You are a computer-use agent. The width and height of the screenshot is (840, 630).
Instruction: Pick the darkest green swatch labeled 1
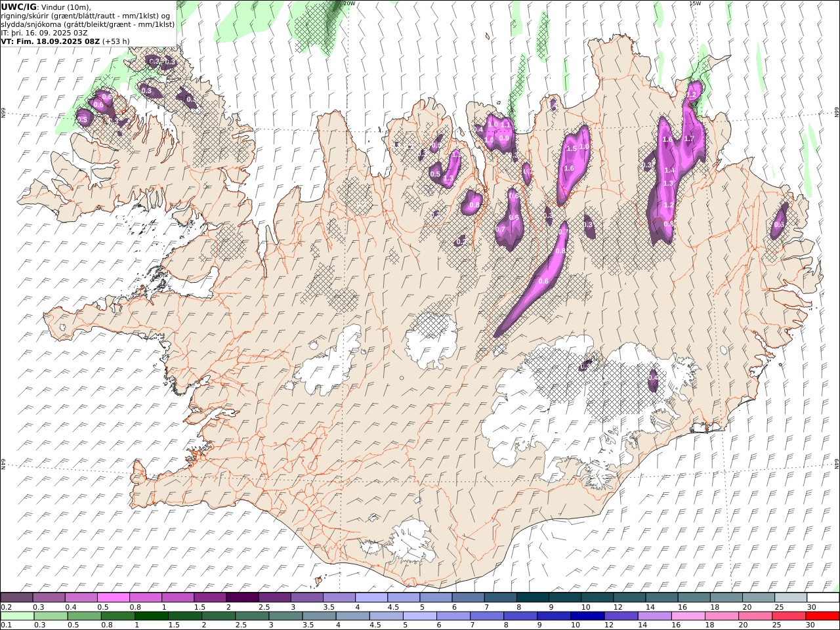click(x=152, y=616)
